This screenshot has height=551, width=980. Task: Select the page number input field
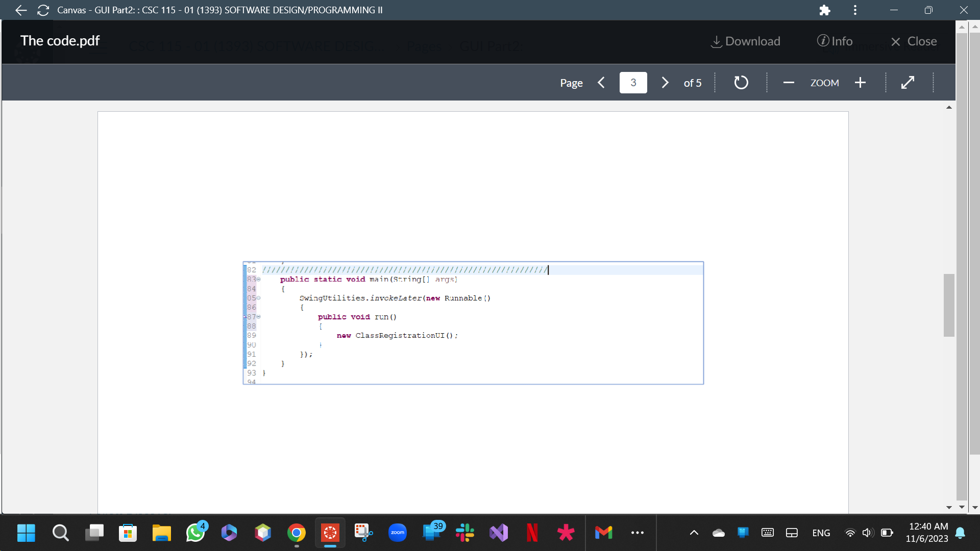click(633, 82)
